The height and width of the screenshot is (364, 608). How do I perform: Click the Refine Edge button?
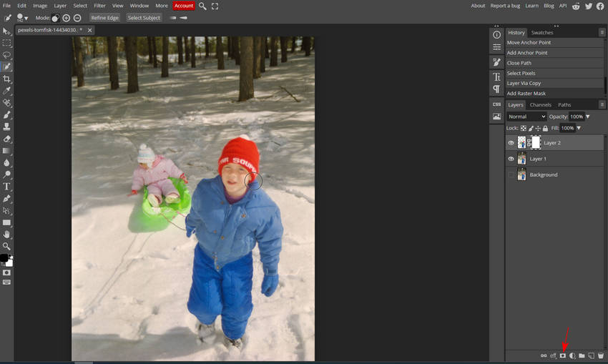[x=104, y=18]
